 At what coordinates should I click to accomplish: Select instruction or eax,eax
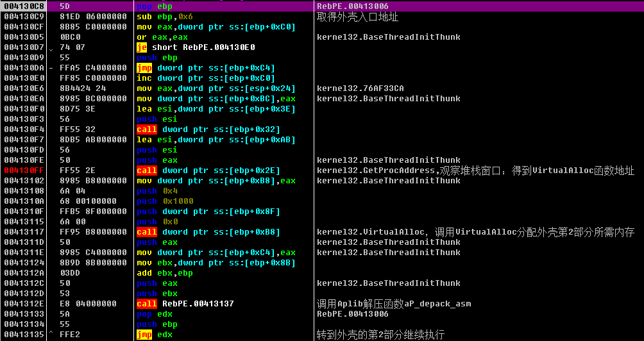click(x=162, y=37)
